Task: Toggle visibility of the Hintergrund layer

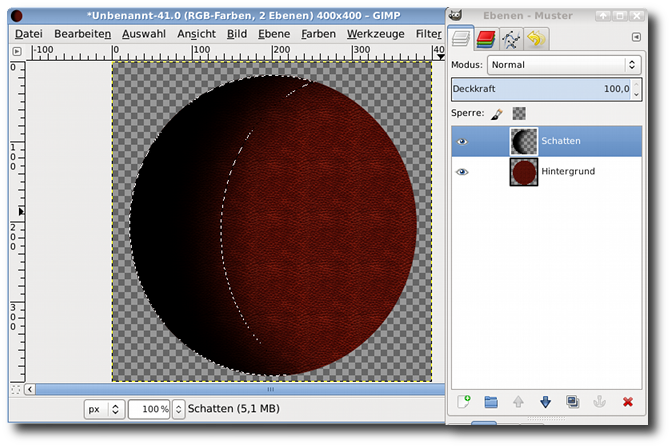Action: tap(462, 172)
